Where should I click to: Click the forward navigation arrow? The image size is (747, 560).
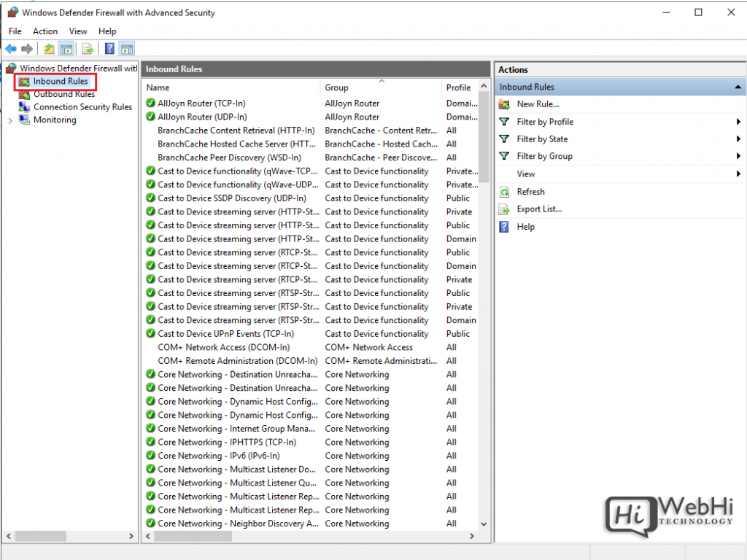[x=26, y=48]
